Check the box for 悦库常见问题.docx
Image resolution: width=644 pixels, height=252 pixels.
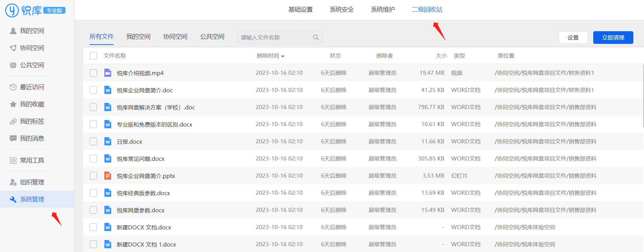tap(93, 158)
